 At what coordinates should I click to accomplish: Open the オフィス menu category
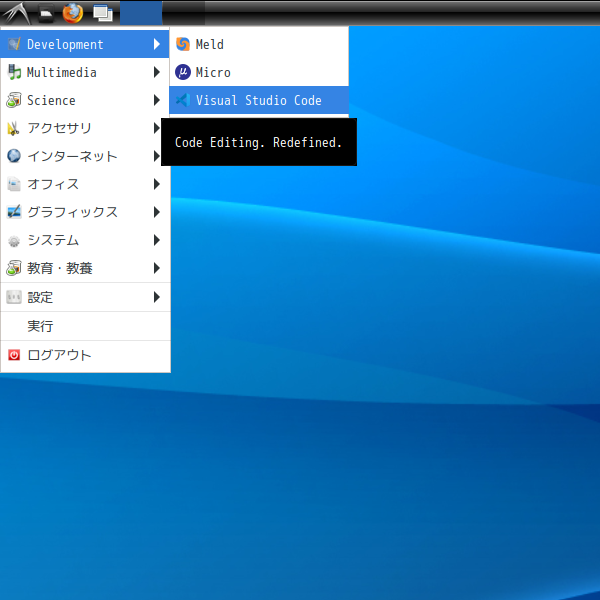85,184
